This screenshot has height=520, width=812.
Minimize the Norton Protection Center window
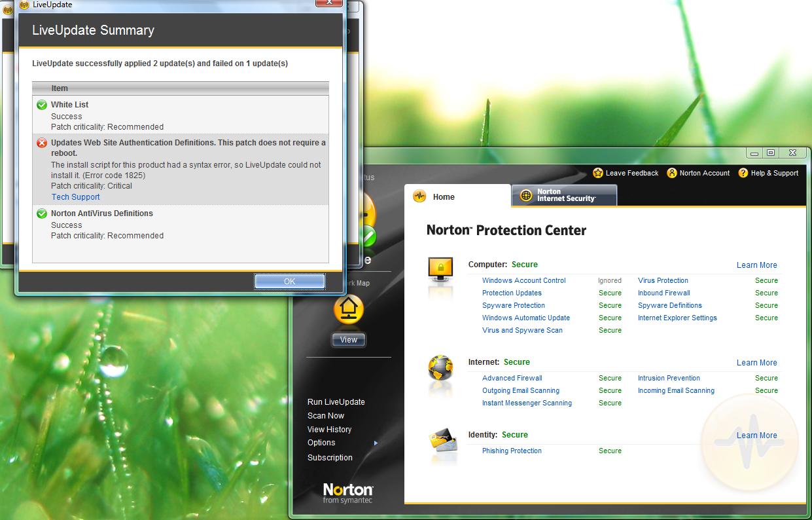(755, 153)
